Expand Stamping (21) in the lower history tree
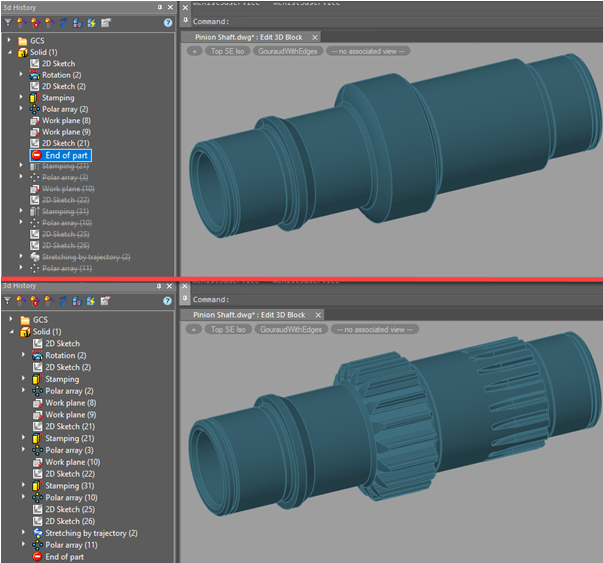The height and width of the screenshot is (563, 603). [x=22, y=439]
